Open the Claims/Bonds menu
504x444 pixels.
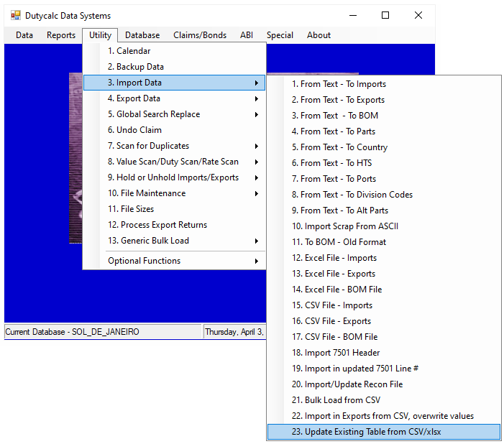200,35
